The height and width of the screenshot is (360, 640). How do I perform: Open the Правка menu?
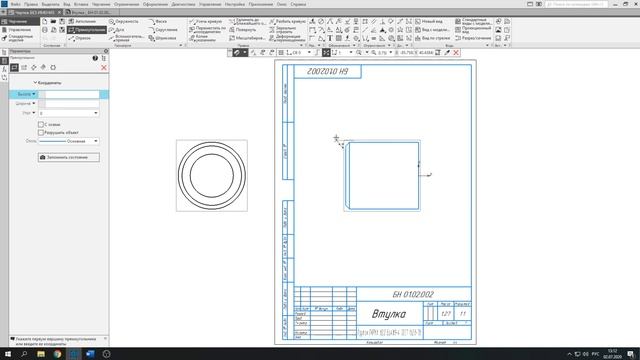pyautogui.click(x=31, y=4)
